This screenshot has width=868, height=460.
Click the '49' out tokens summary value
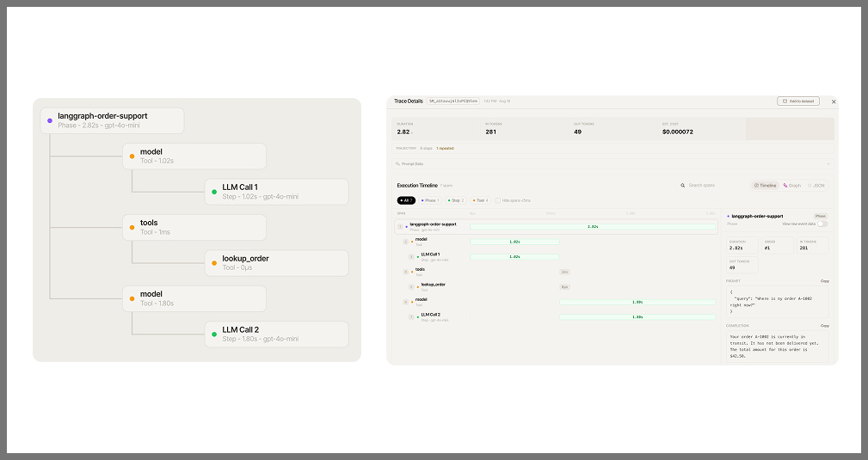coord(577,132)
